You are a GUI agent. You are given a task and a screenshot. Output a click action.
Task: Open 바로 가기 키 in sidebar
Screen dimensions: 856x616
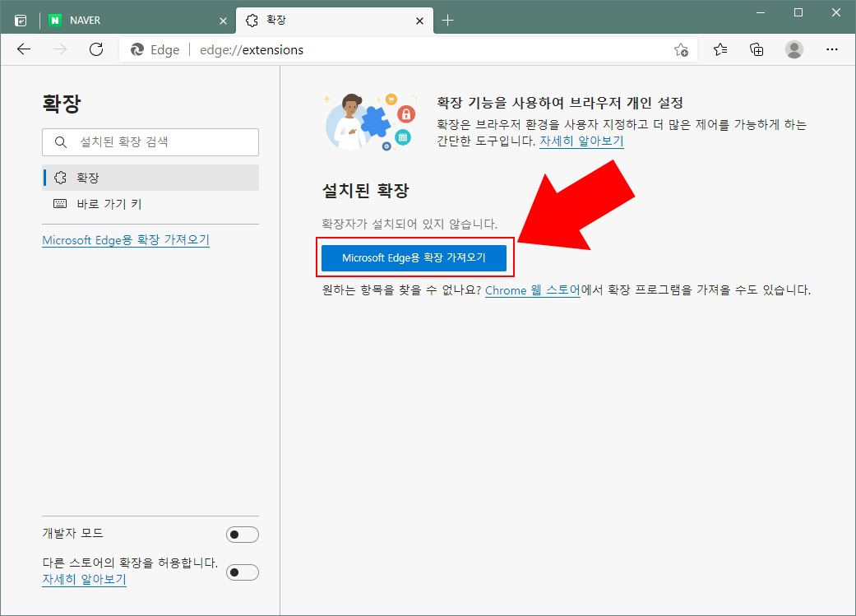(150, 204)
